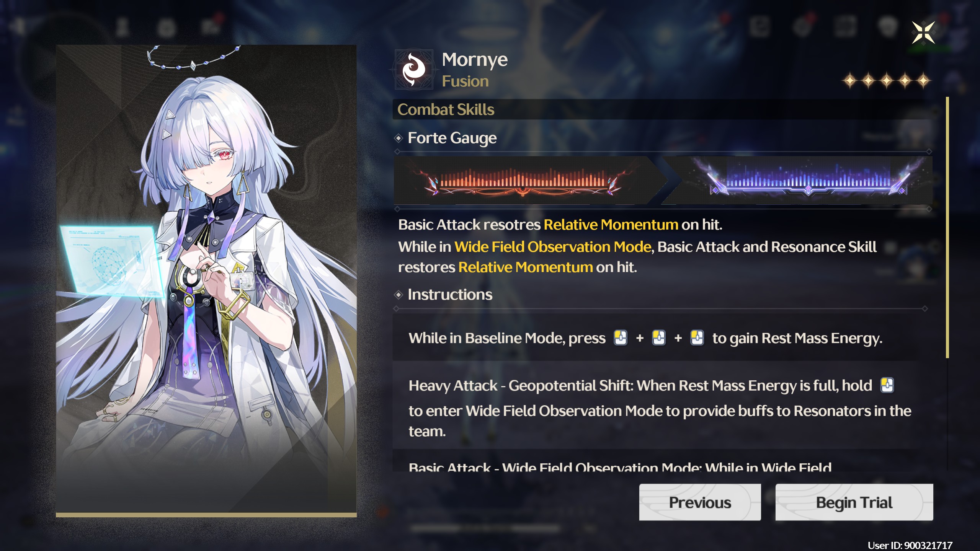Click the gold scrollbar thumb of skills panel

pos(947,228)
